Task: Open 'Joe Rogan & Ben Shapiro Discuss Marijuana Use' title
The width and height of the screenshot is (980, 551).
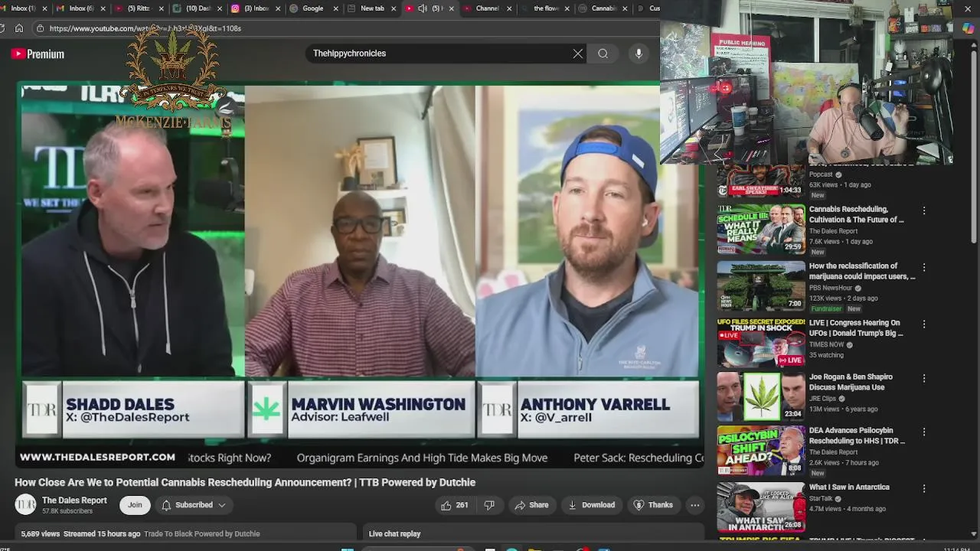Action: (x=851, y=382)
